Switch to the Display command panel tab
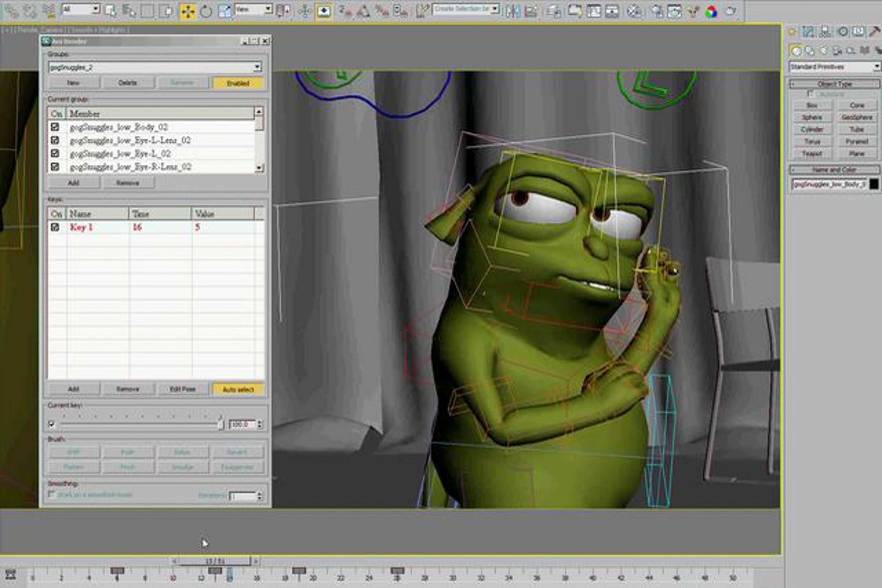The width and height of the screenshot is (882, 588). click(x=858, y=32)
